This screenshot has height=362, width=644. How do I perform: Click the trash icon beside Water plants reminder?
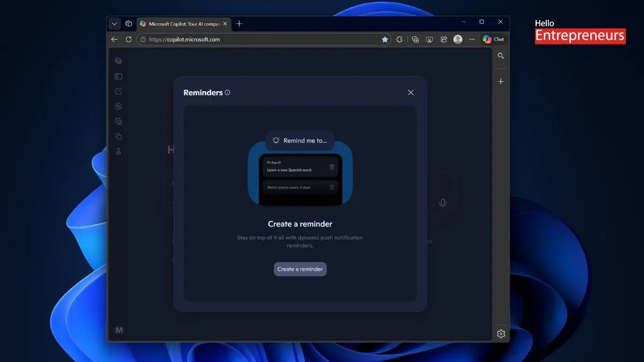coord(332,187)
